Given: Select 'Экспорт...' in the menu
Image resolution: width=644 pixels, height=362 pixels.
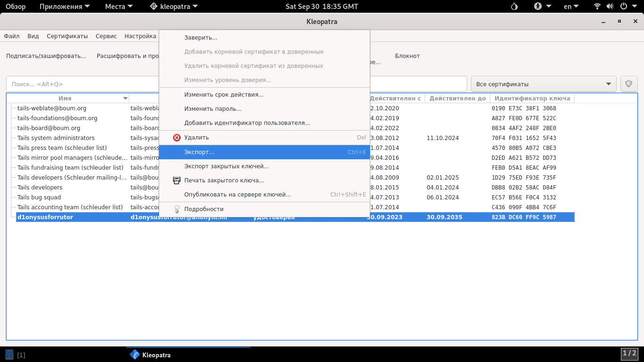Looking at the screenshot, I should coord(199,152).
